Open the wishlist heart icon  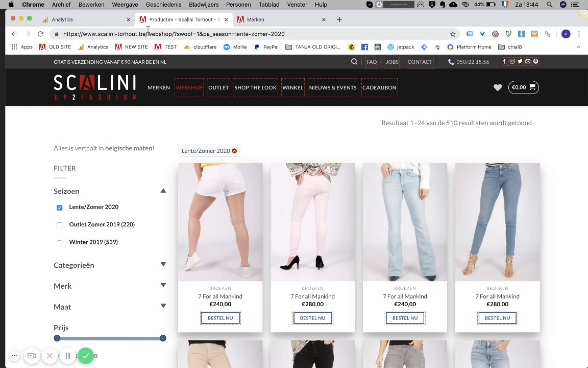coord(498,87)
